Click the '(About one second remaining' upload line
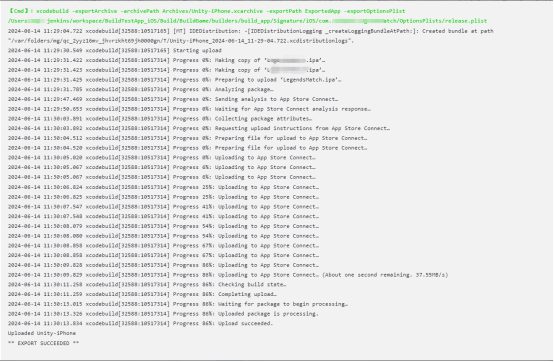Screen dimensions: 554x362 click(x=228, y=275)
